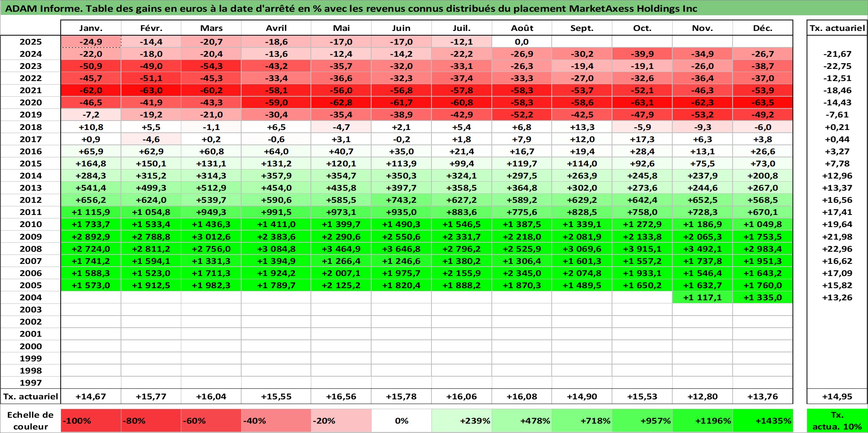The image size is (868, 433).
Task: Click the Mai column header
Action: 341,28
